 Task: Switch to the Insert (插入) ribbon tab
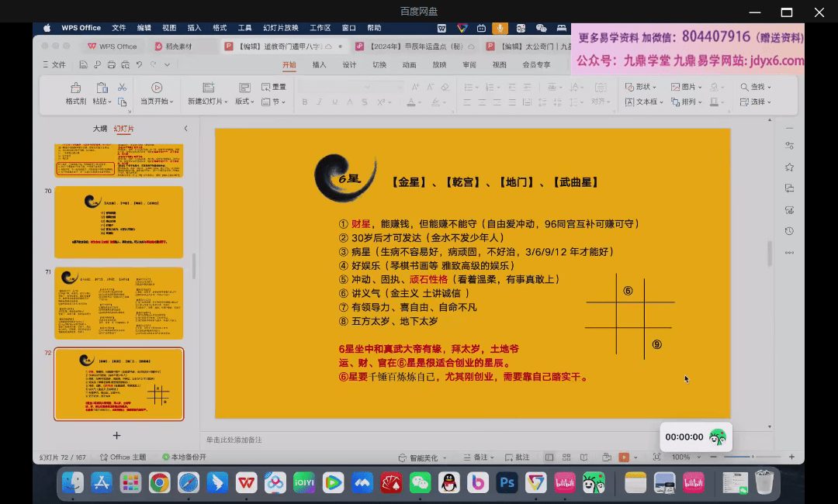pos(319,65)
